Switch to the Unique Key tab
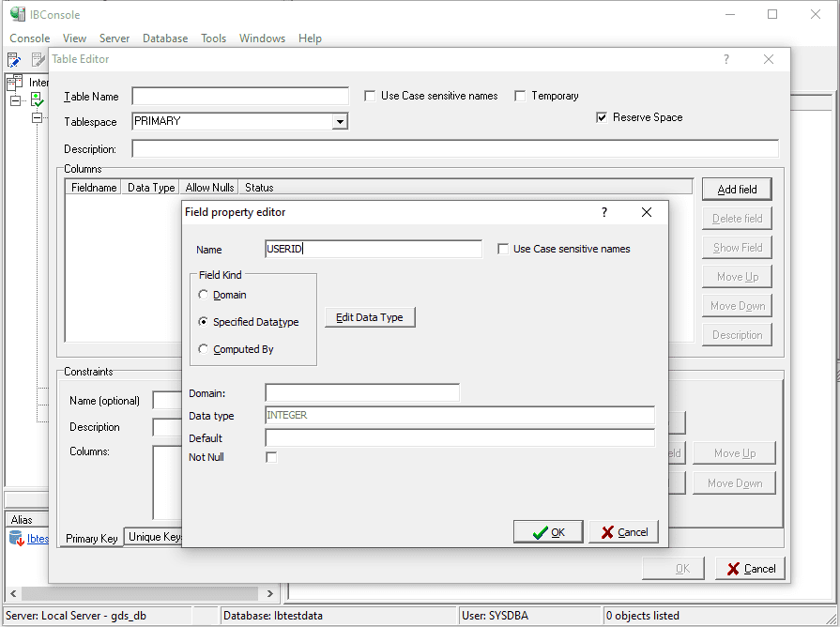This screenshot has height=627, width=840. (153, 538)
